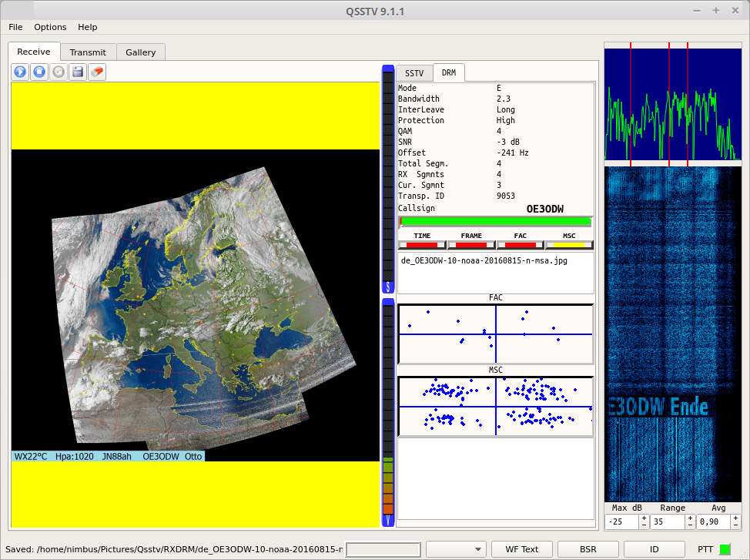Stop reception using the stop icon
This screenshot has height=560, width=750.
click(x=39, y=72)
